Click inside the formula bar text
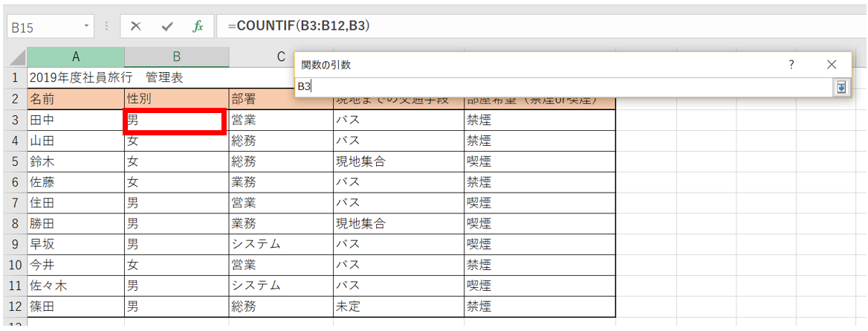The height and width of the screenshot is (331, 868). click(299, 26)
